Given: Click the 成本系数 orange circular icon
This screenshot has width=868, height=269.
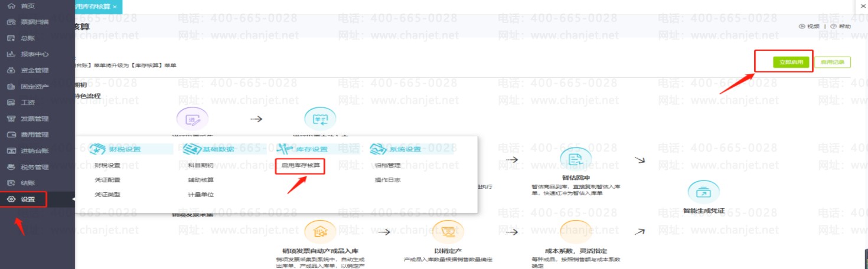Looking at the screenshot, I should pyautogui.click(x=576, y=232).
